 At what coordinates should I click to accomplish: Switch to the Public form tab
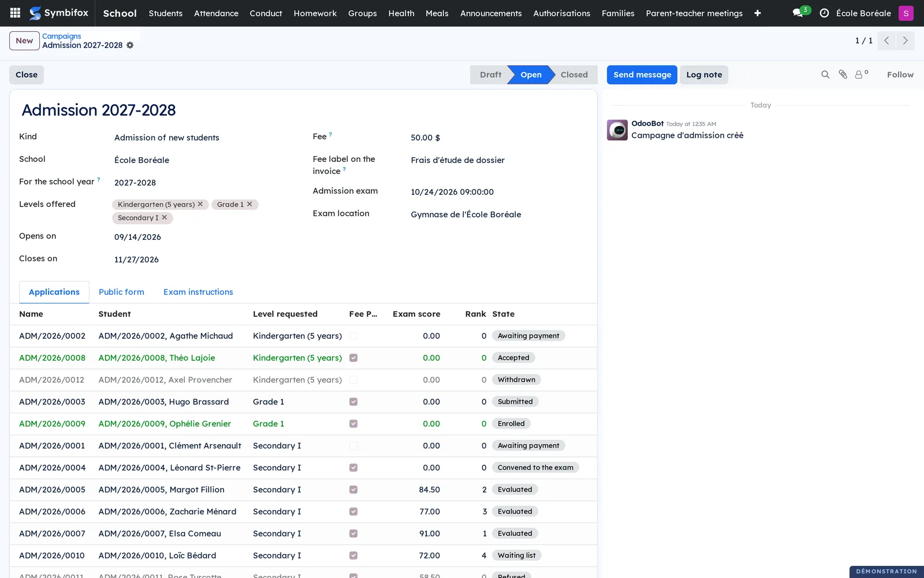(x=121, y=292)
